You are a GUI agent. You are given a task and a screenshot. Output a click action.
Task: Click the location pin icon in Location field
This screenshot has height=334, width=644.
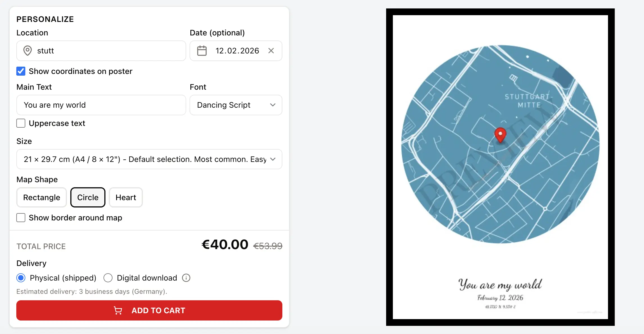click(27, 51)
